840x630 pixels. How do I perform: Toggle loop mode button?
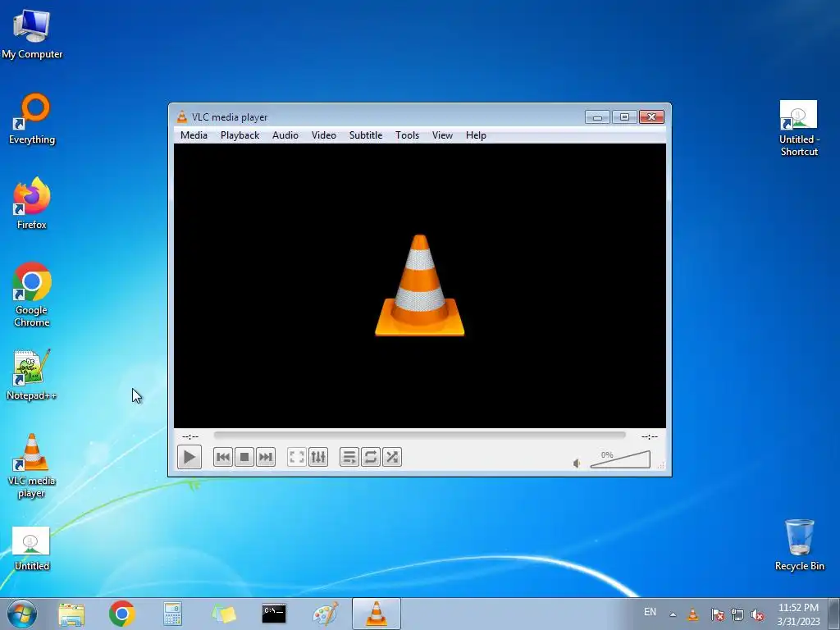coord(371,457)
